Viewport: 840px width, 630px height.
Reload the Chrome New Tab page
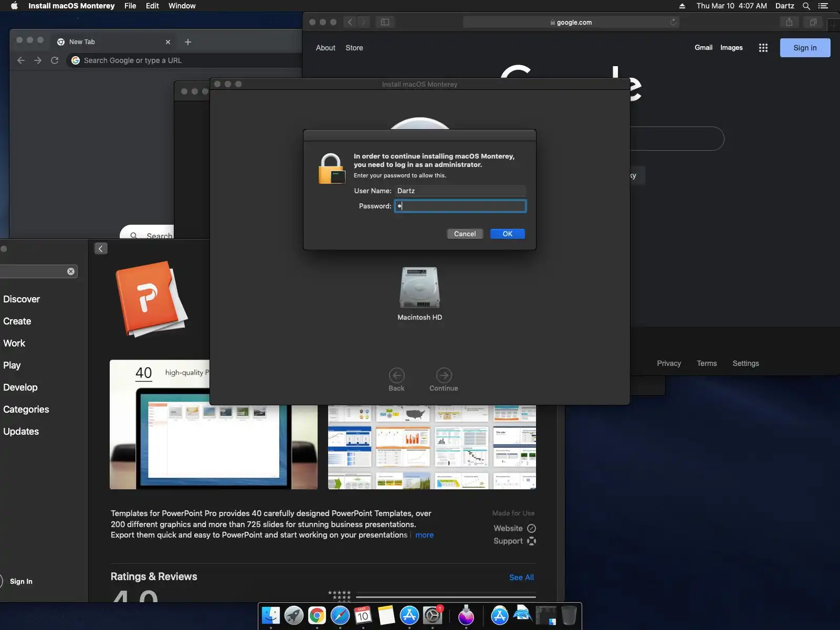click(55, 60)
